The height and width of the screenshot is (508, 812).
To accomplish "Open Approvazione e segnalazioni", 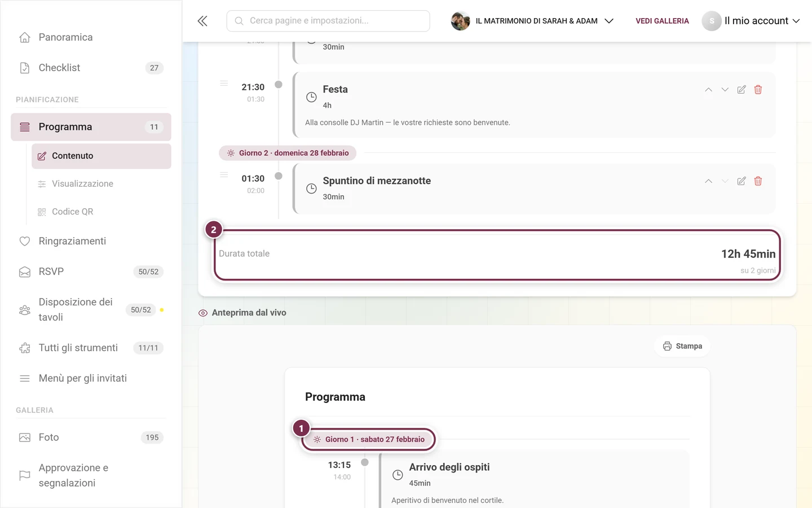I will [91, 475].
